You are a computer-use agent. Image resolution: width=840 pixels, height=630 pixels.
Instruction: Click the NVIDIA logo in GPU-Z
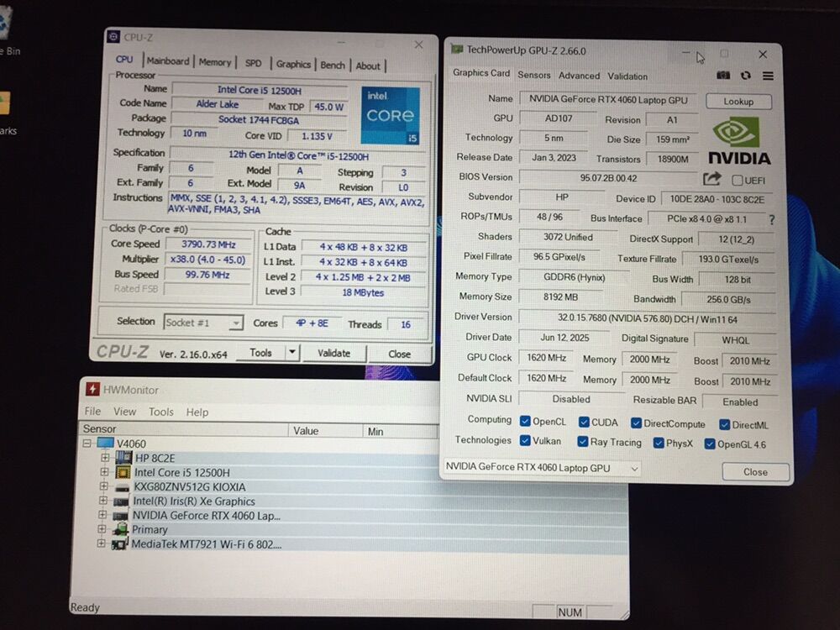738,141
